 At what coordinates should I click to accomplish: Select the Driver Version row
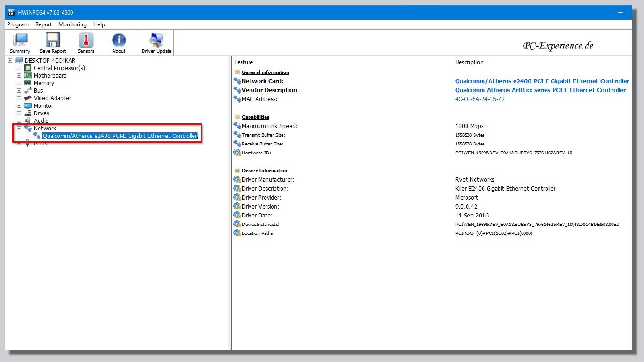pyautogui.click(x=432, y=207)
